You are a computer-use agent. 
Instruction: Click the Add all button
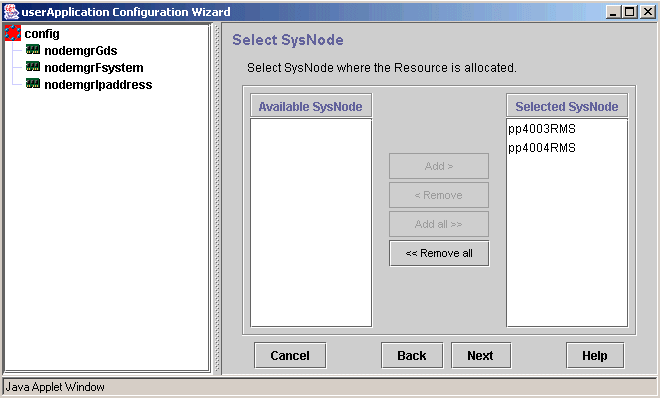click(439, 224)
